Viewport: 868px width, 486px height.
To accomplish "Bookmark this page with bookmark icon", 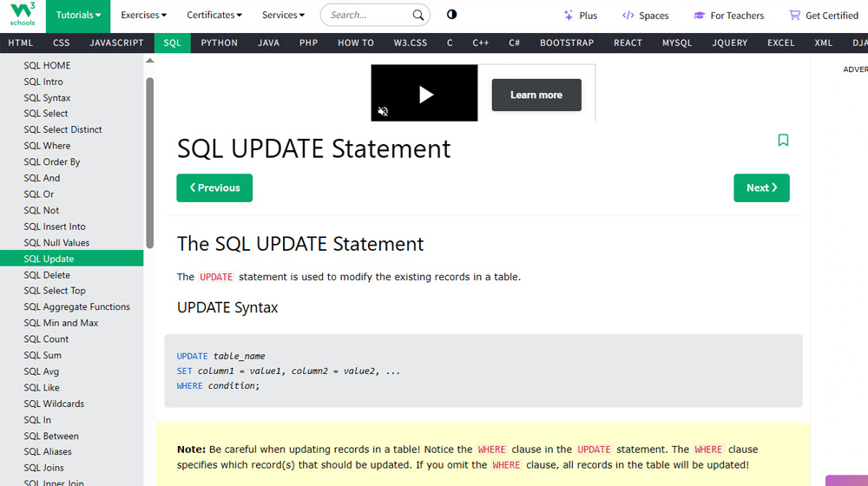I will (x=783, y=140).
